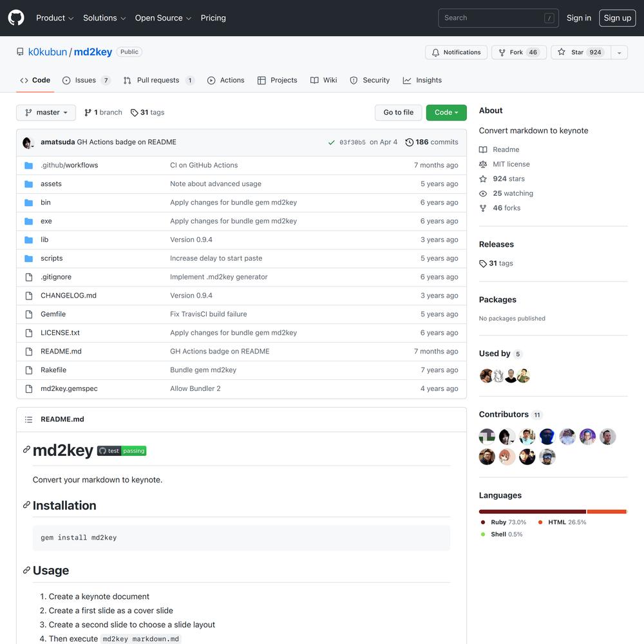The width and height of the screenshot is (644, 644).
Task: Click the HTML language orange color dot
Action: pyautogui.click(x=540, y=522)
